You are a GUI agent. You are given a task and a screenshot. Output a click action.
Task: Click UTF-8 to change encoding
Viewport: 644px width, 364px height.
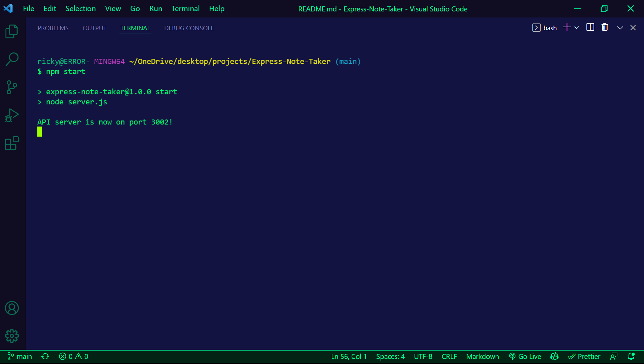click(x=423, y=356)
